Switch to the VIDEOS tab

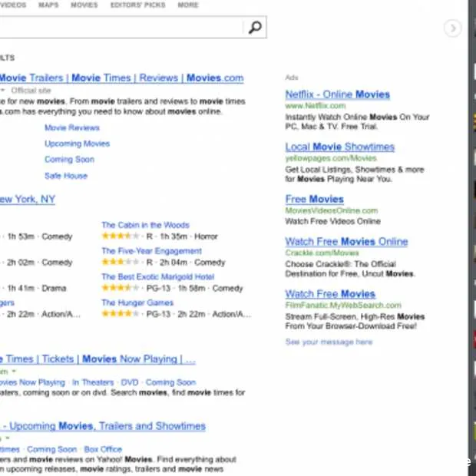point(12,5)
